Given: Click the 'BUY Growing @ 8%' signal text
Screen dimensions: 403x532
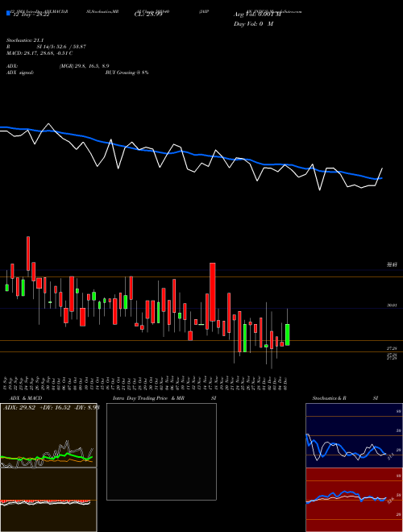Looking at the screenshot, I should [x=127, y=73].
